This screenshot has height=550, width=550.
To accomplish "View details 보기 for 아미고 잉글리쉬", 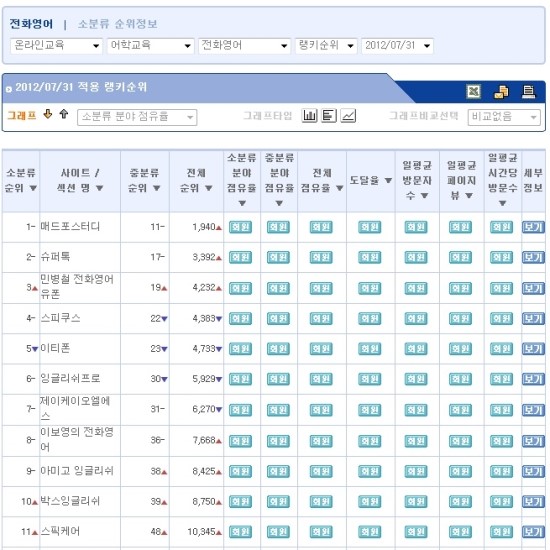I will tap(533, 471).
